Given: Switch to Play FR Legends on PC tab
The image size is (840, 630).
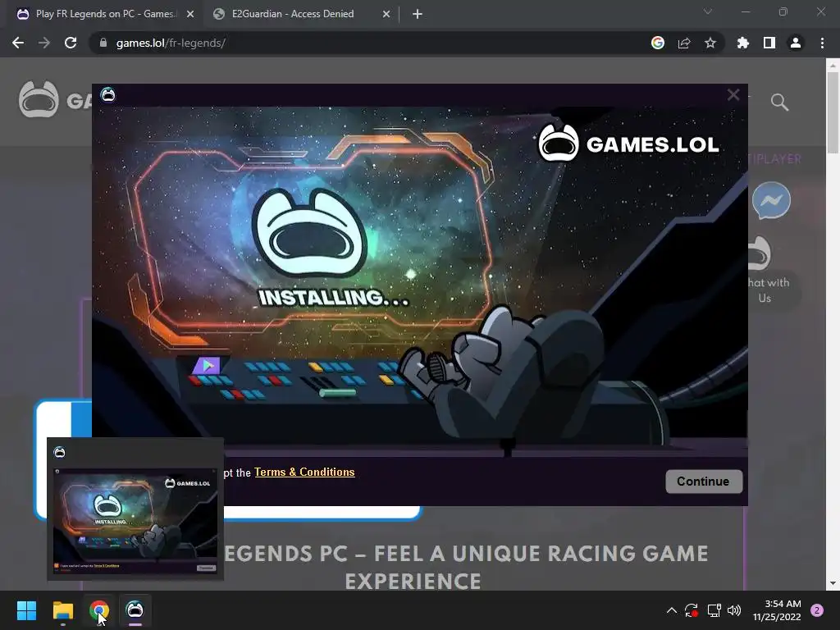Looking at the screenshot, I should [104, 14].
